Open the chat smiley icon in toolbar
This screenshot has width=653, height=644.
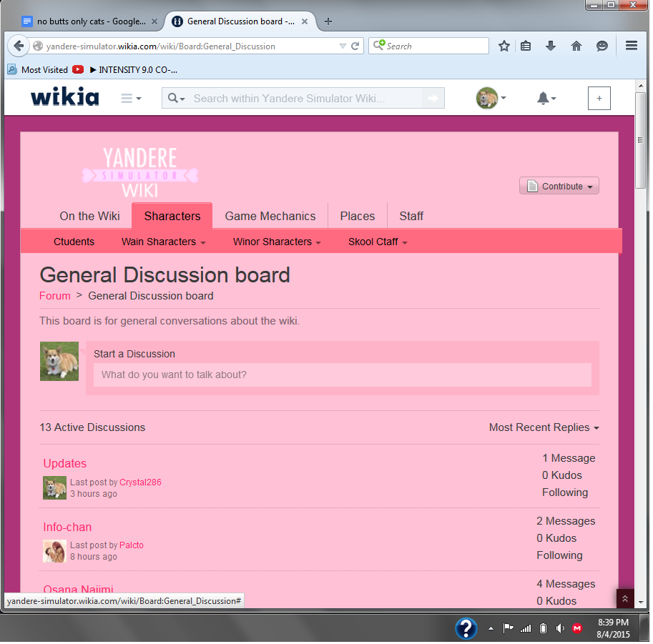[602, 46]
